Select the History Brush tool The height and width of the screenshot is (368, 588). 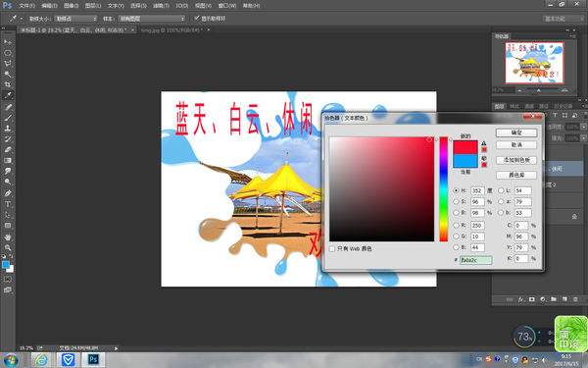8,139
